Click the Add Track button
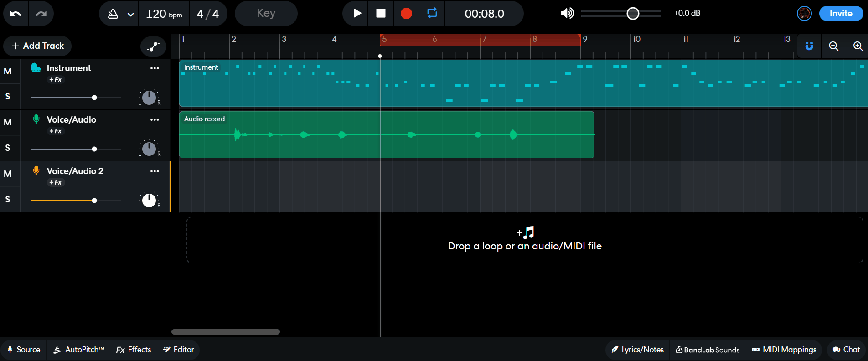 [37, 46]
